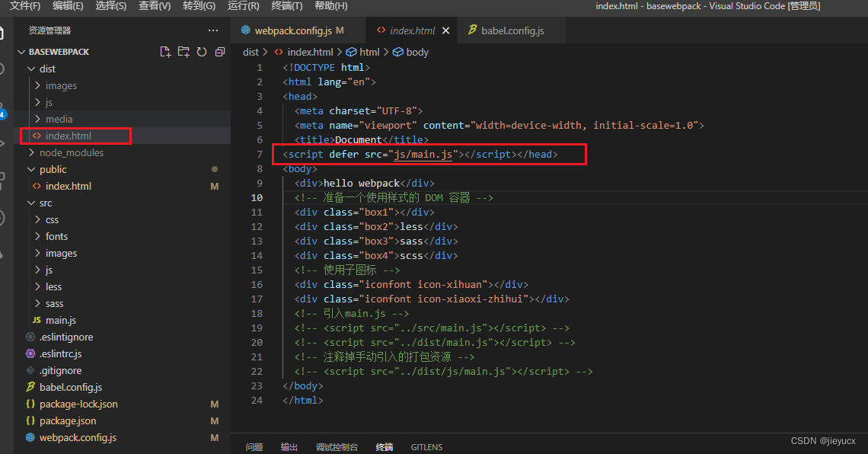Open the 转到(G) menu
The width and height of the screenshot is (868, 454).
click(x=199, y=5)
